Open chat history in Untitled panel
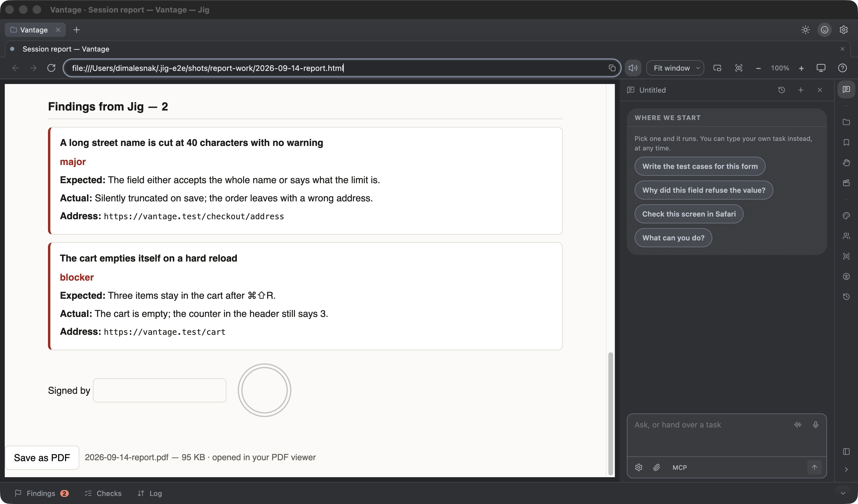The height and width of the screenshot is (504, 858). (781, 90)
